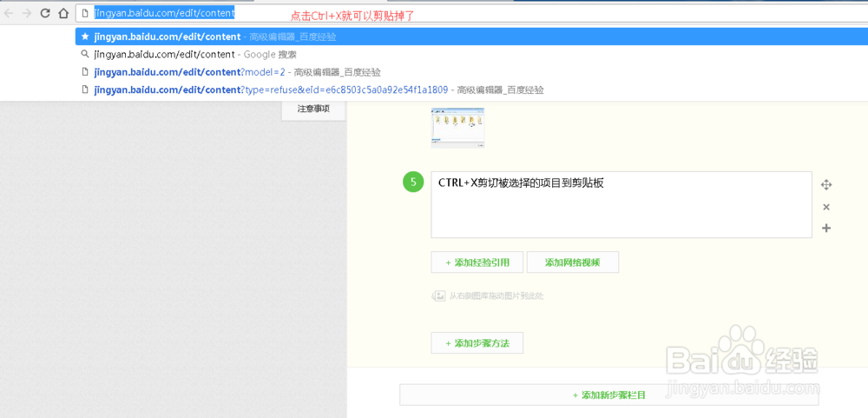The width and height of the screenshot is (868, 418).
Task: Click the 添加步骤方法 button
Action: pos(477,343)
